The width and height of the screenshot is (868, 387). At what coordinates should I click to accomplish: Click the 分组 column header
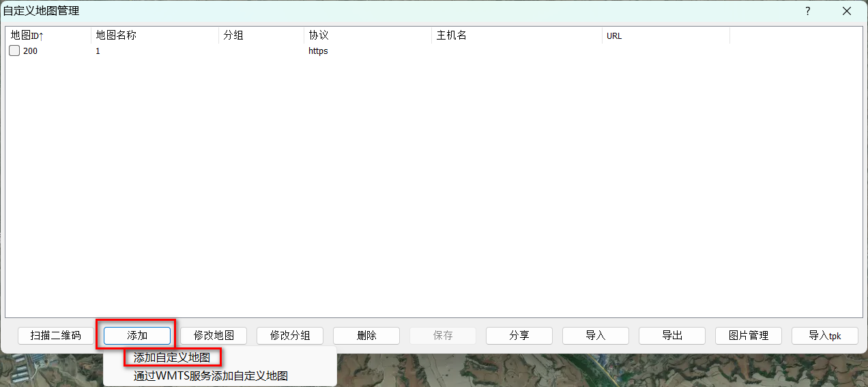(x=261, y=35)
